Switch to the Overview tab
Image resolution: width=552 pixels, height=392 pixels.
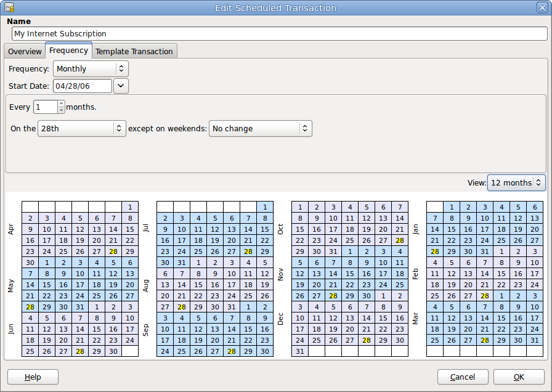pos(25,51)
